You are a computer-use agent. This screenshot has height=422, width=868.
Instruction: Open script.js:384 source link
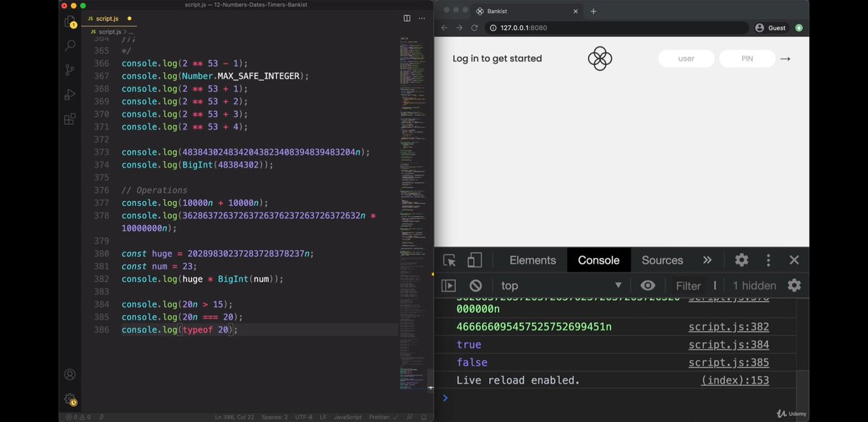pos(728,345)
